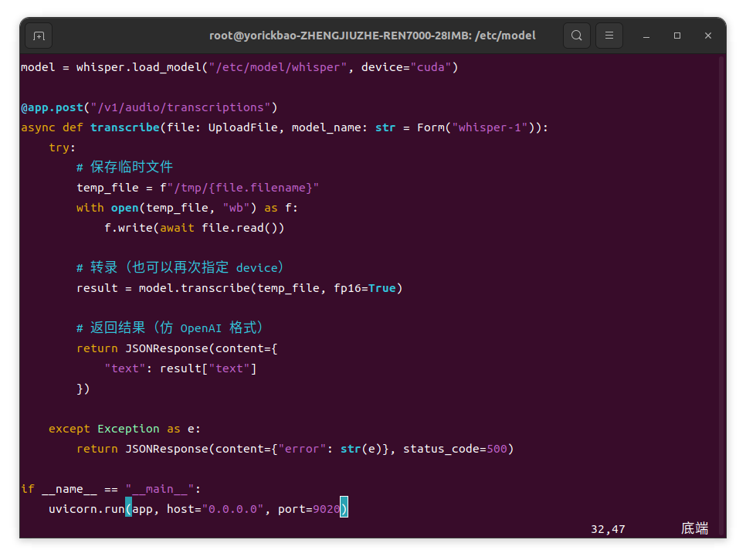
Task: Click the f.write(await file.read()) line
Action: [x=194, y=228]
